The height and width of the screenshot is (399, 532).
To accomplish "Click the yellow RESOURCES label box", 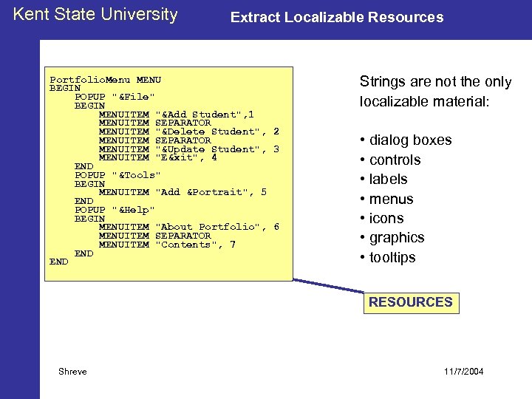I will tap(412, 303).
